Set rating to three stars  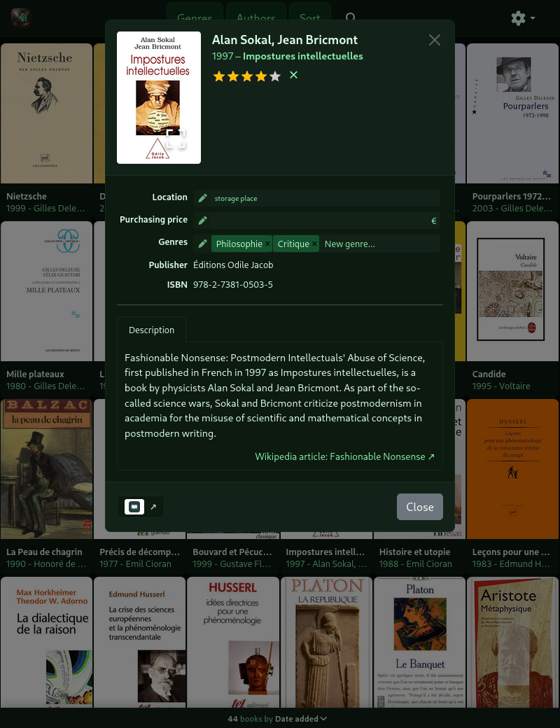tap(247, 76)
